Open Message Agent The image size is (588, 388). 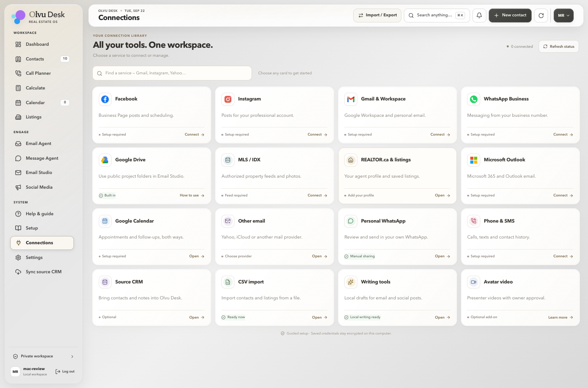42,158
